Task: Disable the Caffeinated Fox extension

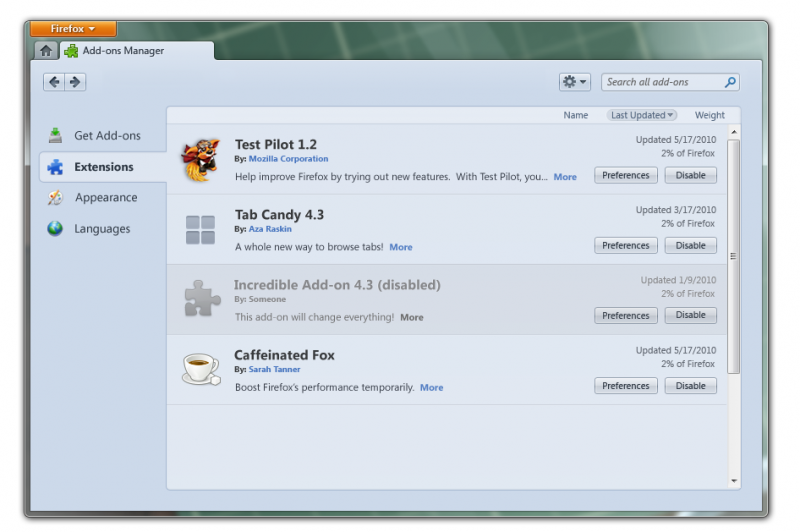Action: point(690,386)
